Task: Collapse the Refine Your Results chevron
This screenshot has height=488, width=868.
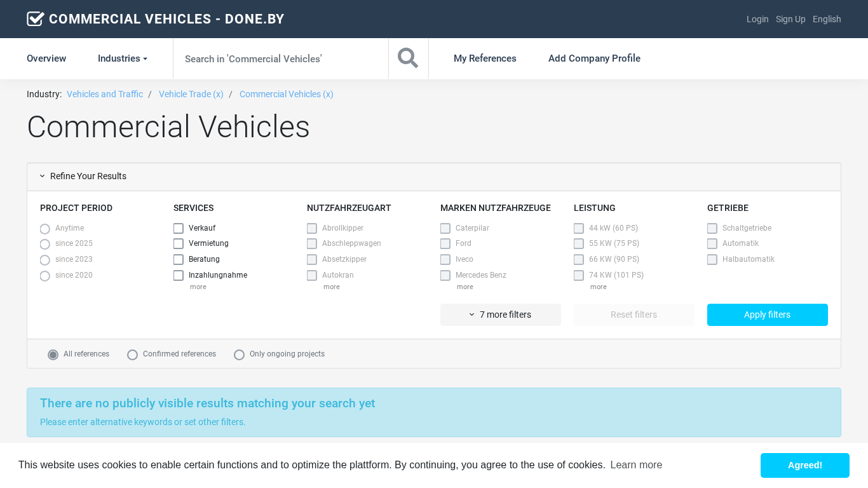Action: [x=43, y=177]
